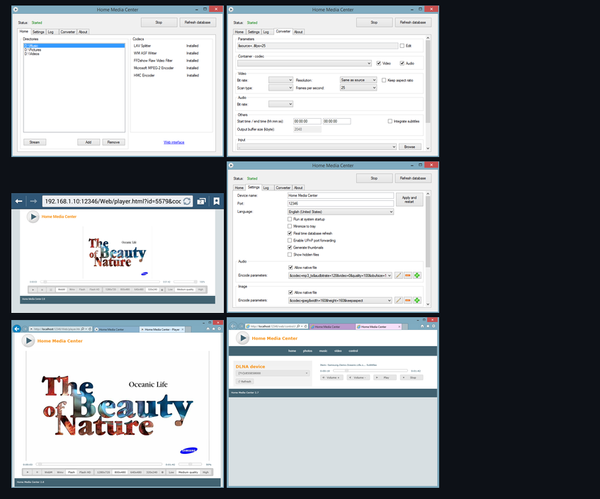Click Home Media Center play logo in mobile browser
This screenshot has width=600, height=499.
[x=33, y=217]
